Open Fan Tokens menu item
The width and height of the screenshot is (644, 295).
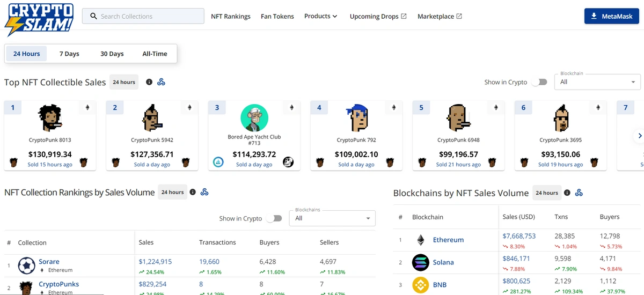coord(277,17)
